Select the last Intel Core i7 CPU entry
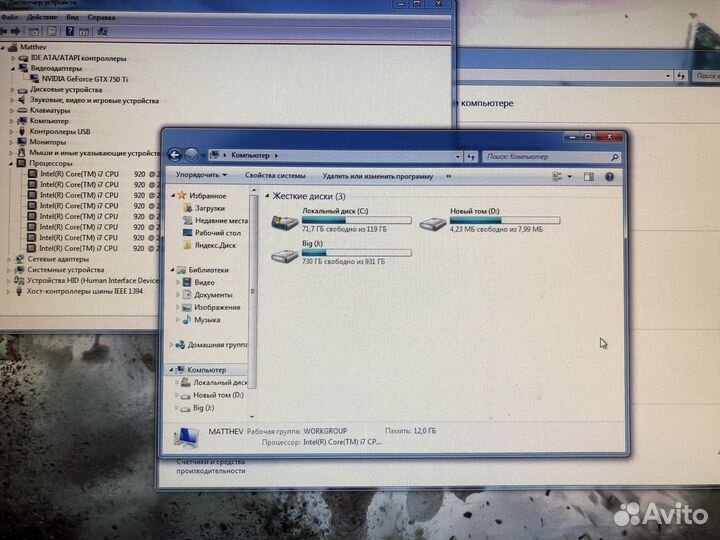This screenshot has width=720, height=540. tap(78, 248)
